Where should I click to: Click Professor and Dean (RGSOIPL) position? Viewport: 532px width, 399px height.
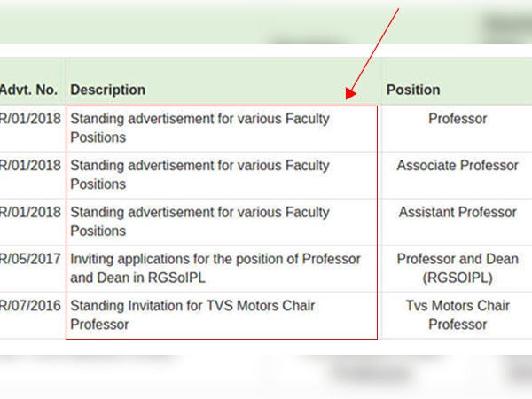pos(457,269)
